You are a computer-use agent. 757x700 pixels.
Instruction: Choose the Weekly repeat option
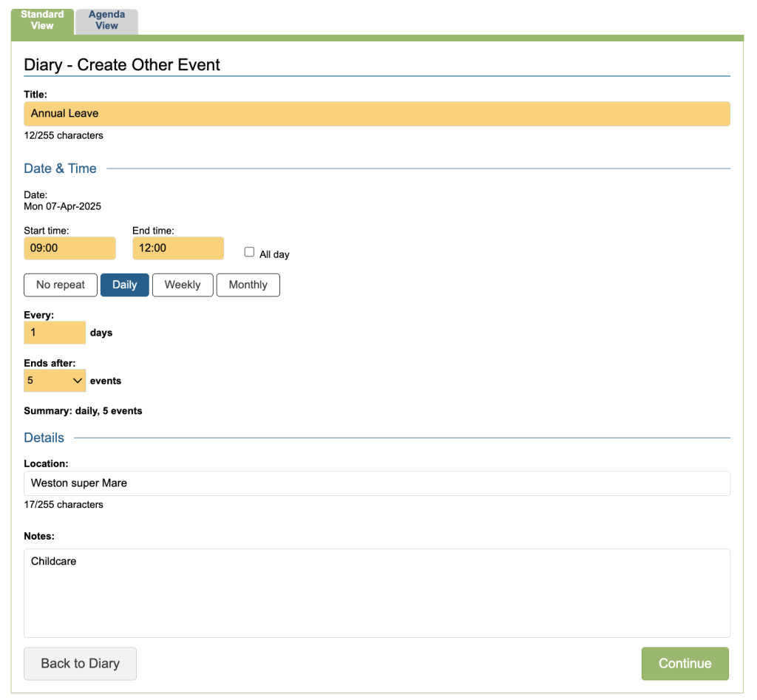click(183, 285)
